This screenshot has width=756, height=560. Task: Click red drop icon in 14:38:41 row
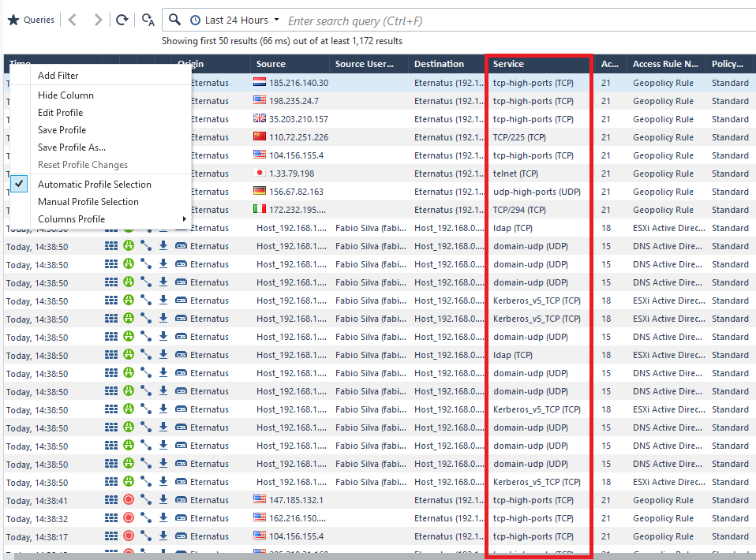[129, 500]
